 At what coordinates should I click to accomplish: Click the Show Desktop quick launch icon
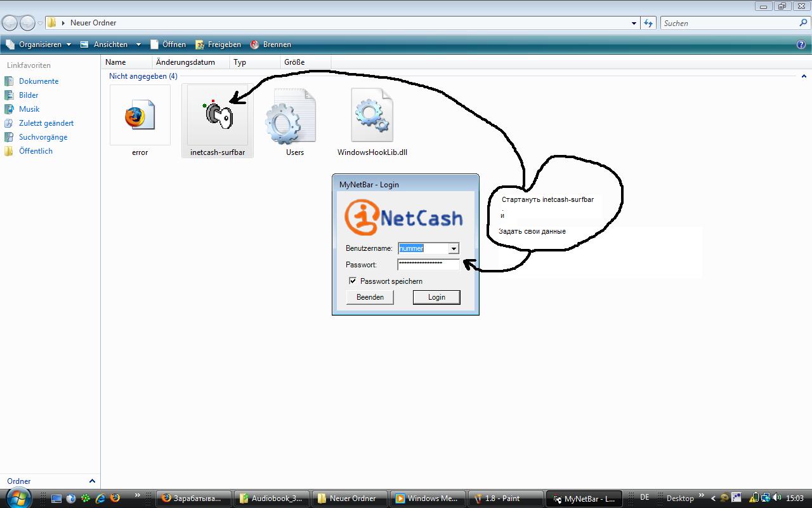tap(56, 498)
